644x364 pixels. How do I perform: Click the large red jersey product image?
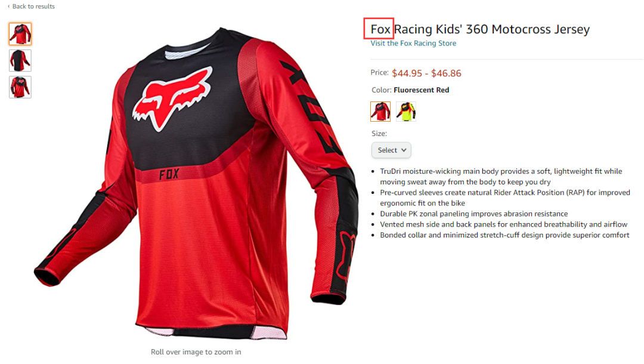(196, 183)
